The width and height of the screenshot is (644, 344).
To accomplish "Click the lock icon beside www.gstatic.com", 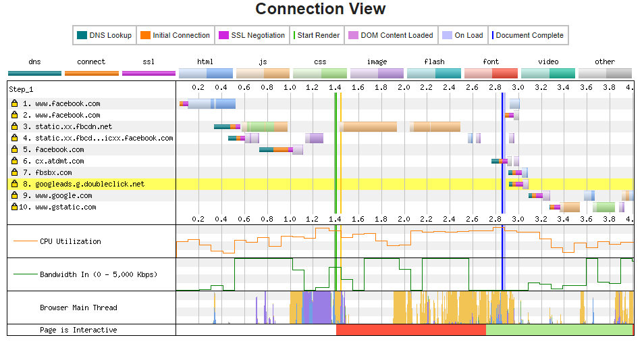I will [14, 207].
